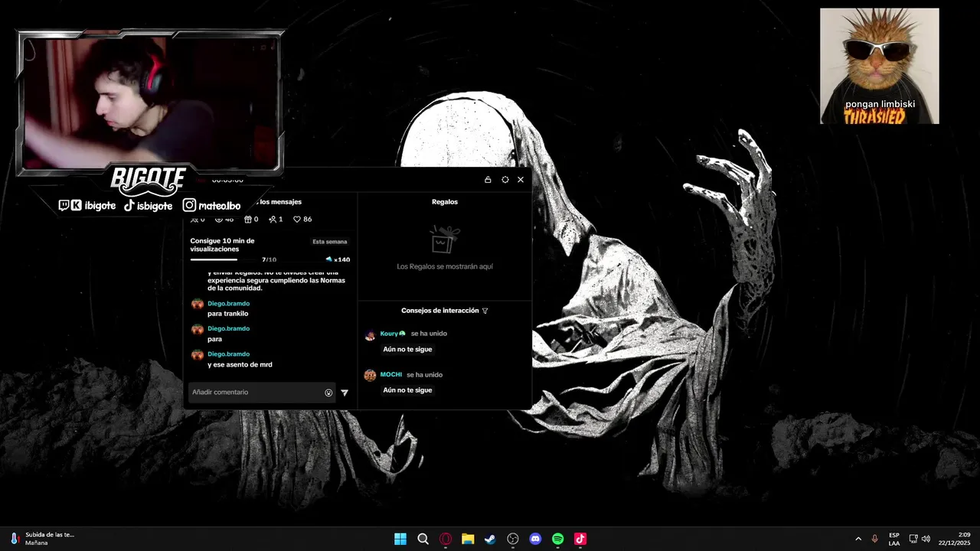Open Diego.bramdo's name above 'para trankilo'

click(x=228, y=304)
